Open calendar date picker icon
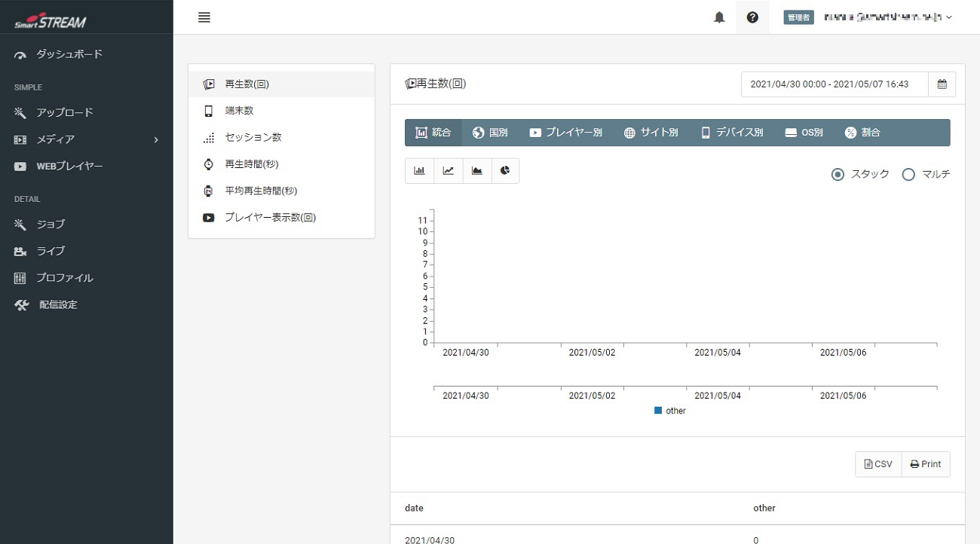The width and height of the screenshot is (980, 544). point(942,84)
